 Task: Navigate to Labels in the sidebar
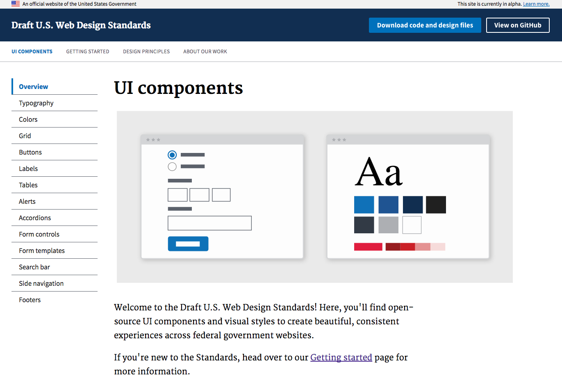(55, 169)
